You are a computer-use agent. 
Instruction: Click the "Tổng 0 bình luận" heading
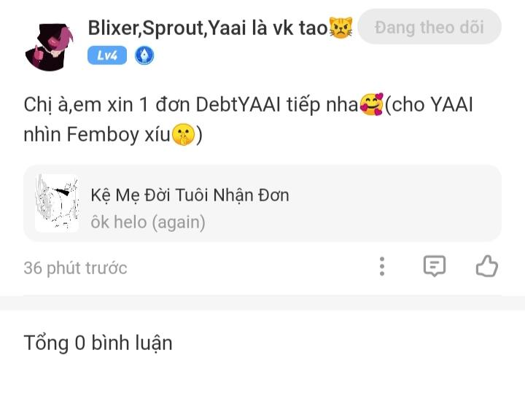point(98,343)
